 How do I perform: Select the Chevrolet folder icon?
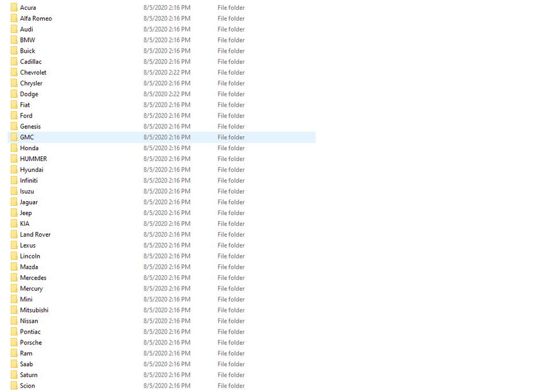click(x=14, y=72)
